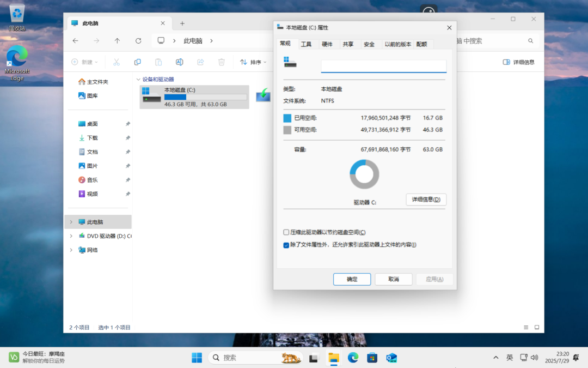Click the Cut scissors icon in toolbar
The height and width of the screenshot is (368, 588).
(x=116, y=62)
